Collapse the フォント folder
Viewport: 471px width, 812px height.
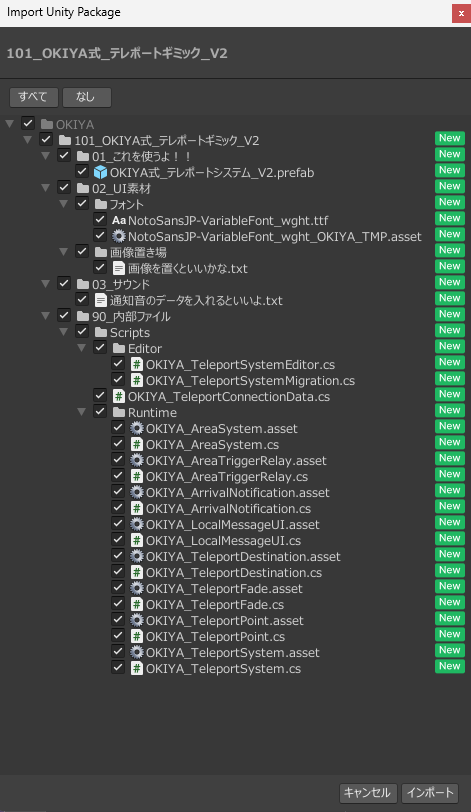(x=64, y=204)
